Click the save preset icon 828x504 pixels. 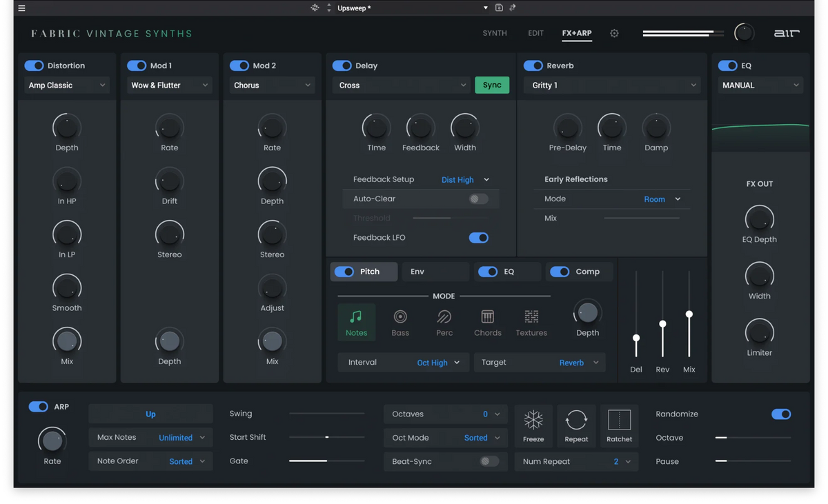(499, 8)
